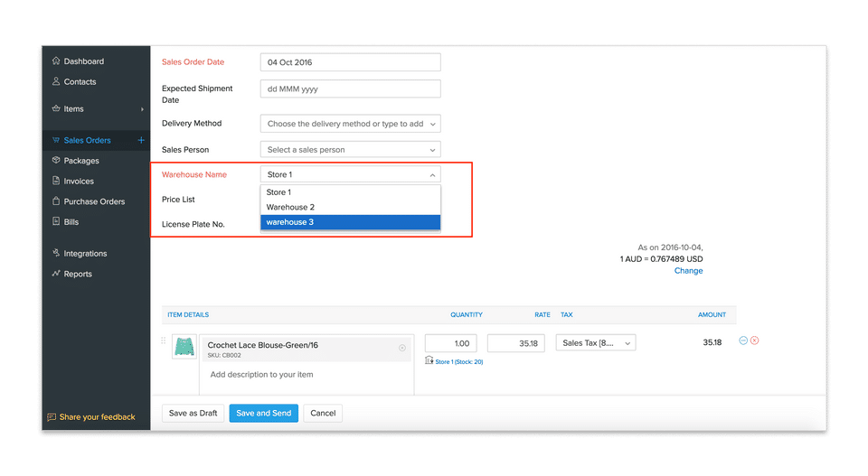Go to Contacts in the sidebar
Image resolution: width=868 pixels, height=476 pixels.
click(x=80, y=82)
